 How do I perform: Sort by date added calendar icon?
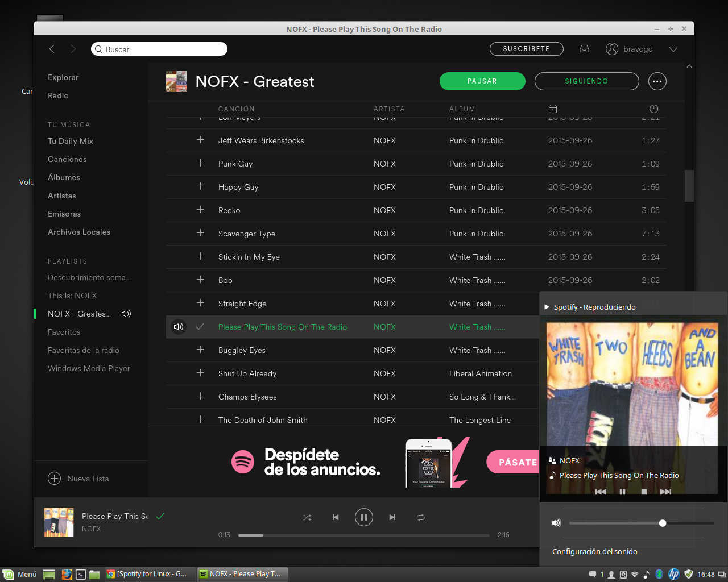[552, 109]
